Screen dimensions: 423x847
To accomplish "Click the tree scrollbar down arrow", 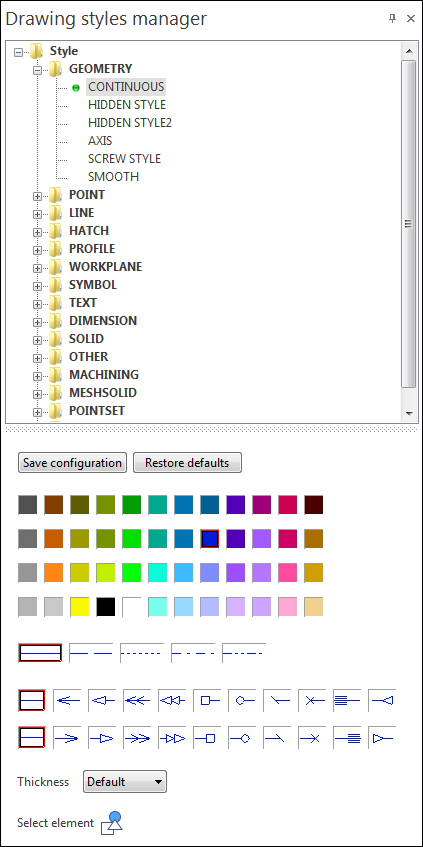I will (x=408, y=414).
